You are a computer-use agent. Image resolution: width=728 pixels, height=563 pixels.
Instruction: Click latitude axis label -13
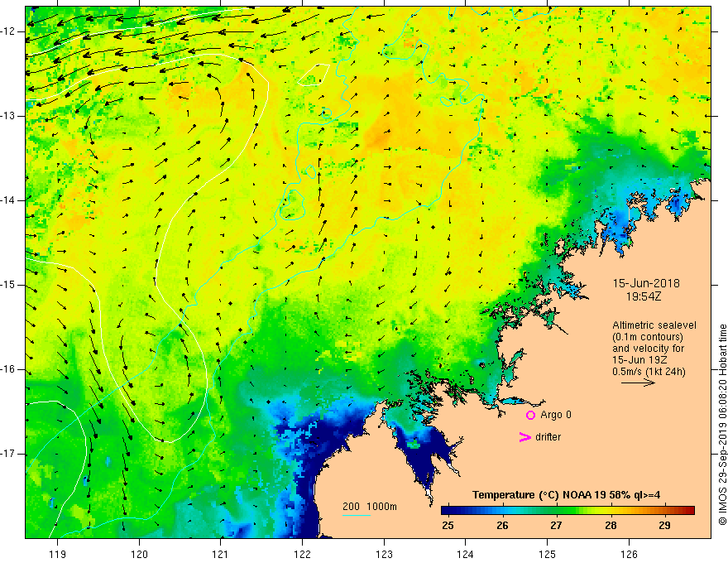click(8, 116)
